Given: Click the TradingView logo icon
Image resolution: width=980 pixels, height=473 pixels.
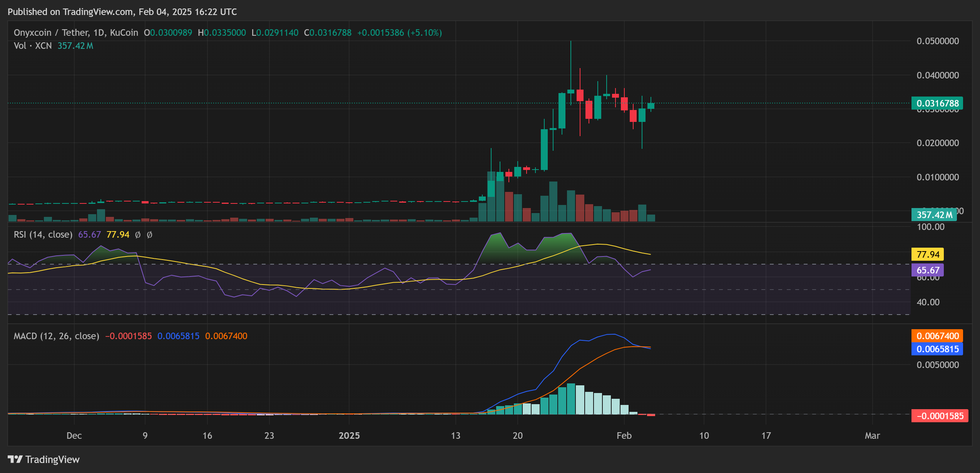Looking at the screenshot, I should pos(15,459).
